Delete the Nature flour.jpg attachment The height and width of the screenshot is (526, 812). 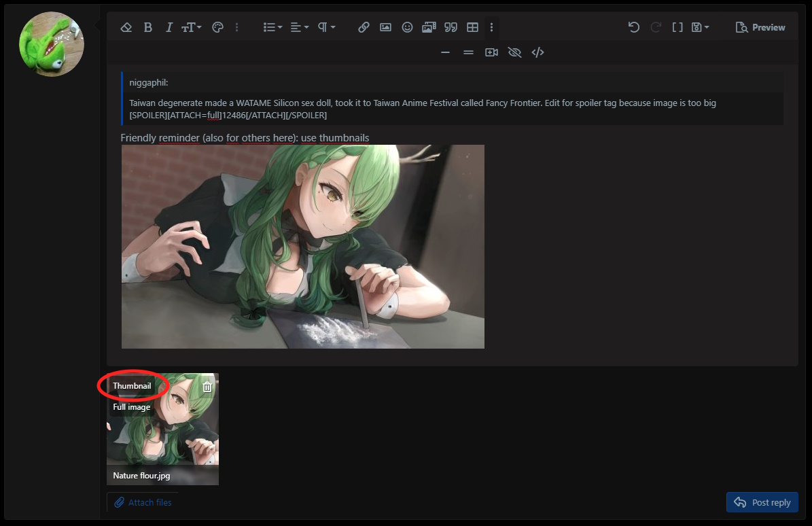(207, 387)
